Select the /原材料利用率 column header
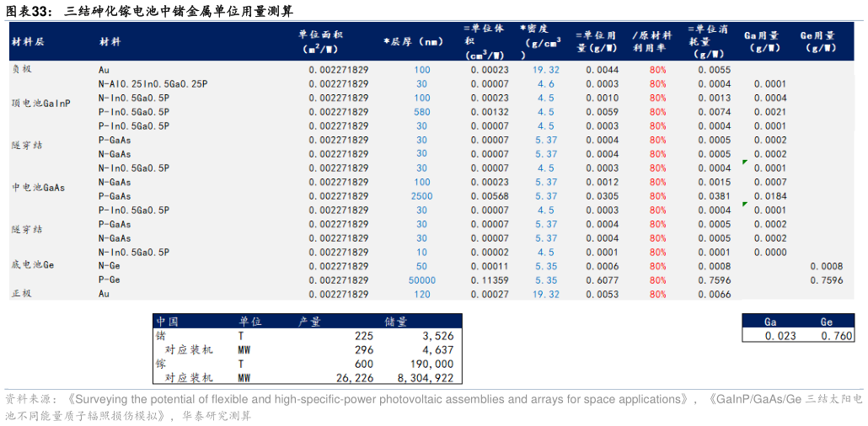Screen dimensions: 868x426 click(x=652, y=41)
